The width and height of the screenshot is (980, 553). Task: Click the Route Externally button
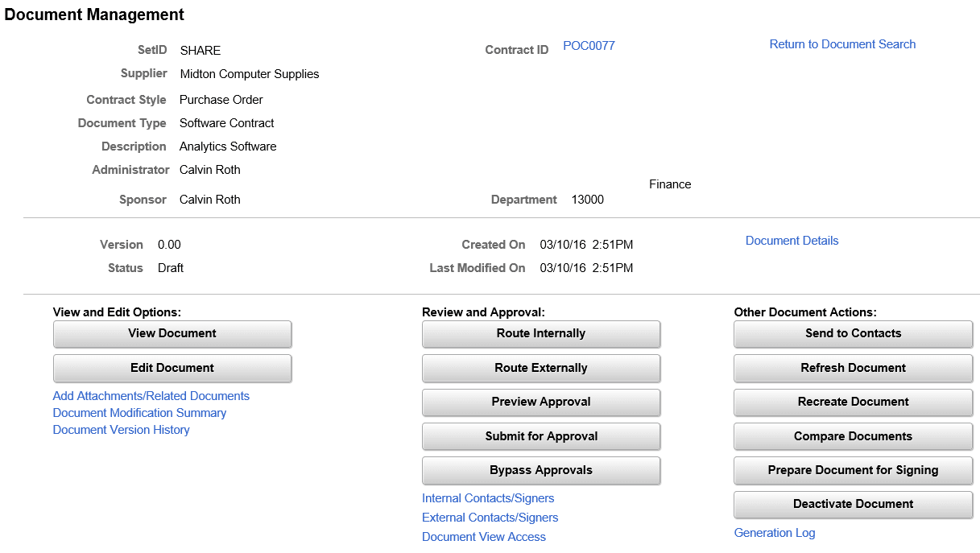tap(540, 368)
